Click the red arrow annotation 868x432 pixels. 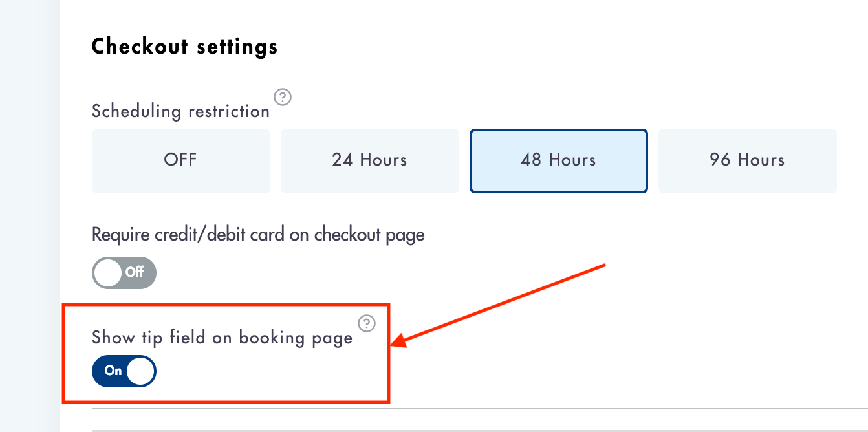tap(499, 305)
